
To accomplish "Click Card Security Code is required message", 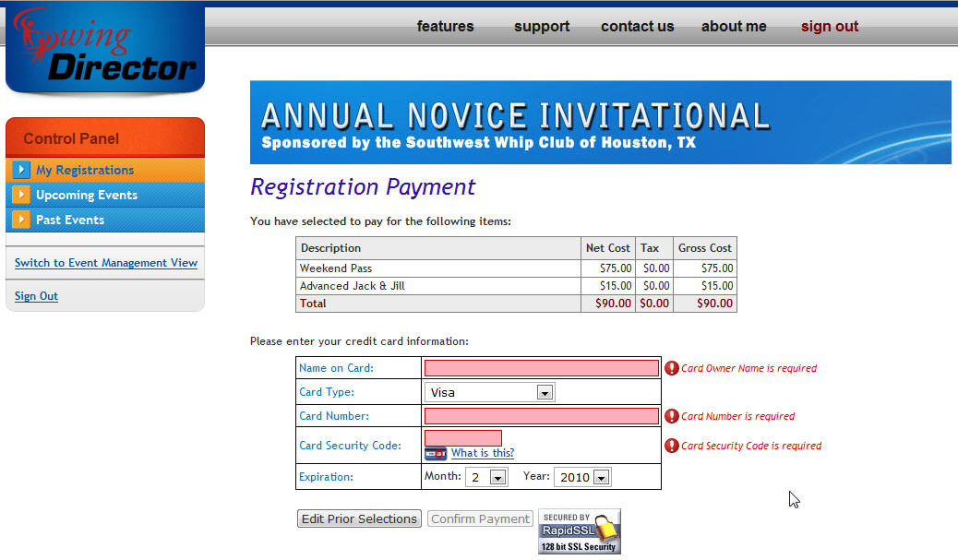I will (x=751, y=446).
